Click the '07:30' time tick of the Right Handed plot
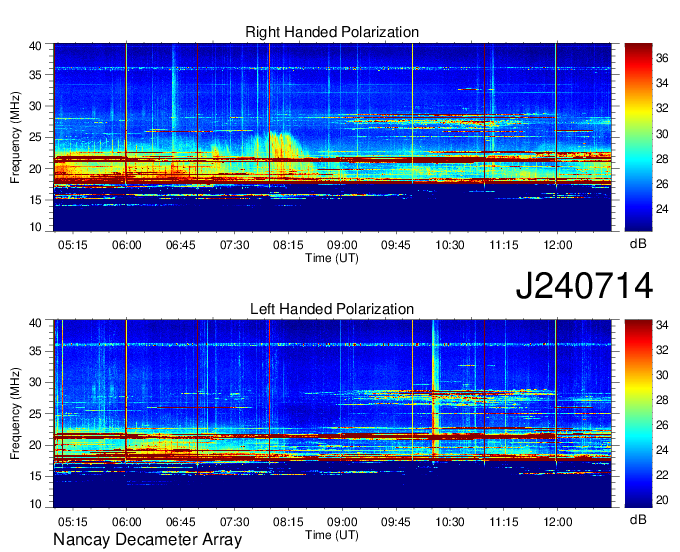 (x=234, y=245)
